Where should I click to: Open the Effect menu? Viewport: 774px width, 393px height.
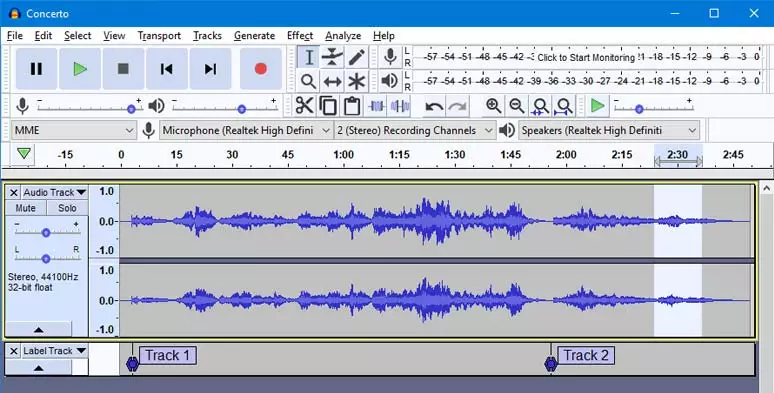point(300,36)
